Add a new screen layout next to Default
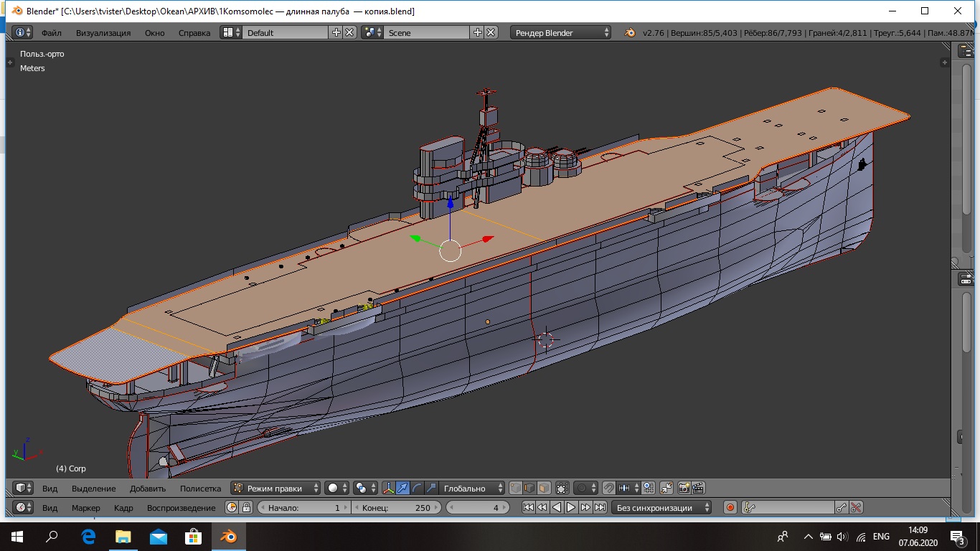The image size is (980, 551). tap(336, 32)
